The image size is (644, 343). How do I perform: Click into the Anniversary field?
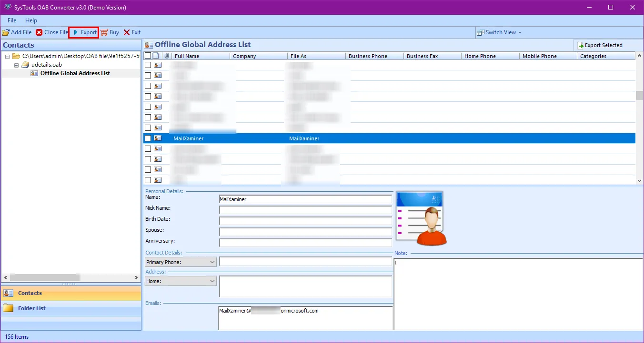pyautogui.click(x=305, y=243)
